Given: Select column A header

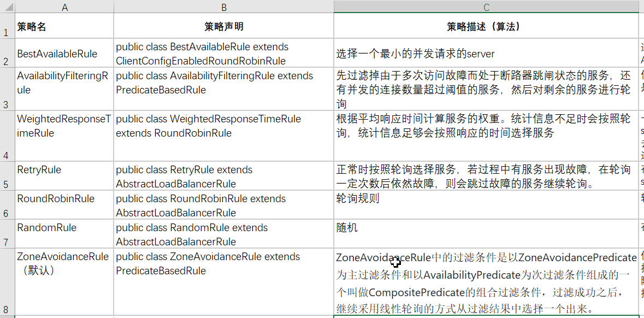Looking at the screenshot, I should tap(64, 7).
